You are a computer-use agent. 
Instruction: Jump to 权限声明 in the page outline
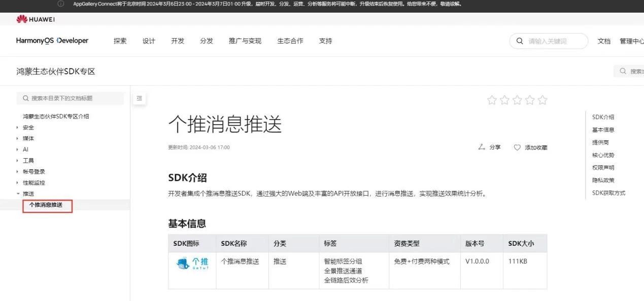point(603,167)
